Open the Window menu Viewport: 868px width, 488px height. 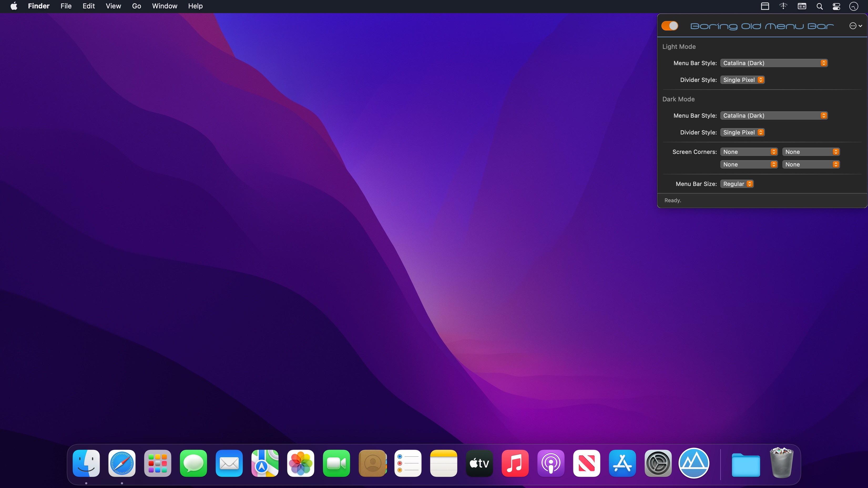pos(165,6)
